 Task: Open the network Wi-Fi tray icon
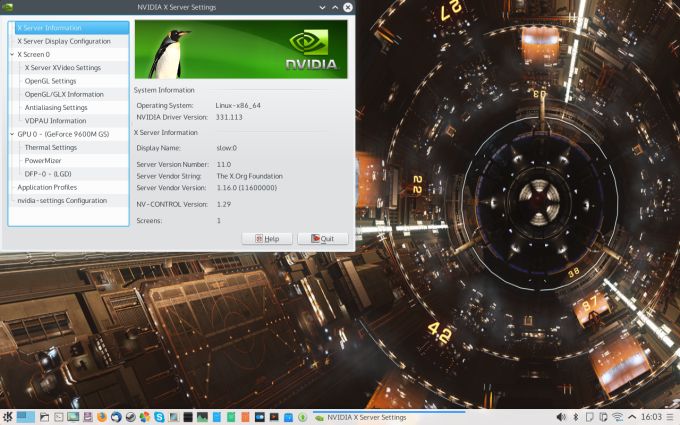coord(618,417)
